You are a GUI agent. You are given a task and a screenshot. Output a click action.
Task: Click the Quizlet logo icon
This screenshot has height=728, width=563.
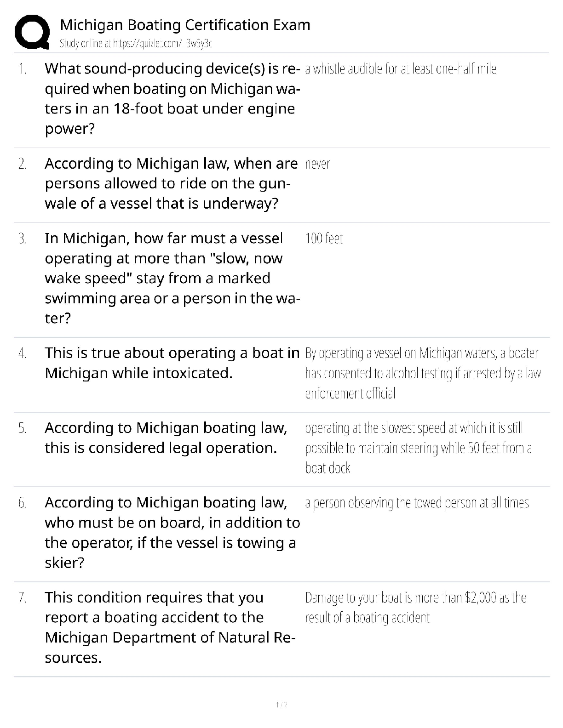(x=32, y=32)
